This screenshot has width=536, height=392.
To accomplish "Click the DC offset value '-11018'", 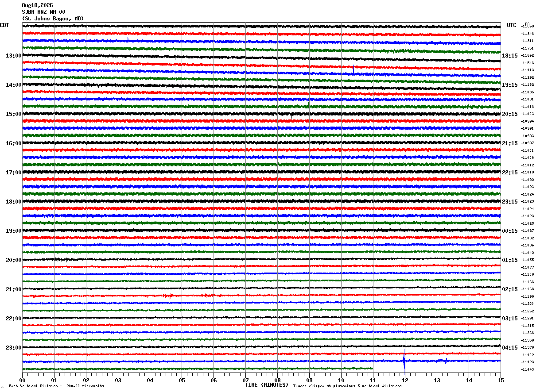I will click(528, 173).
